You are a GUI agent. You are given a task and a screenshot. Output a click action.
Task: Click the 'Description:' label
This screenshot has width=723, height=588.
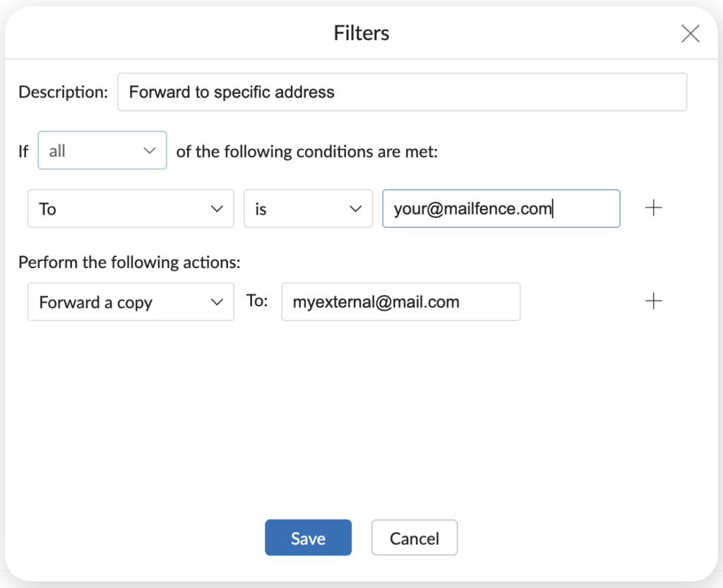[x=64, y=92]
